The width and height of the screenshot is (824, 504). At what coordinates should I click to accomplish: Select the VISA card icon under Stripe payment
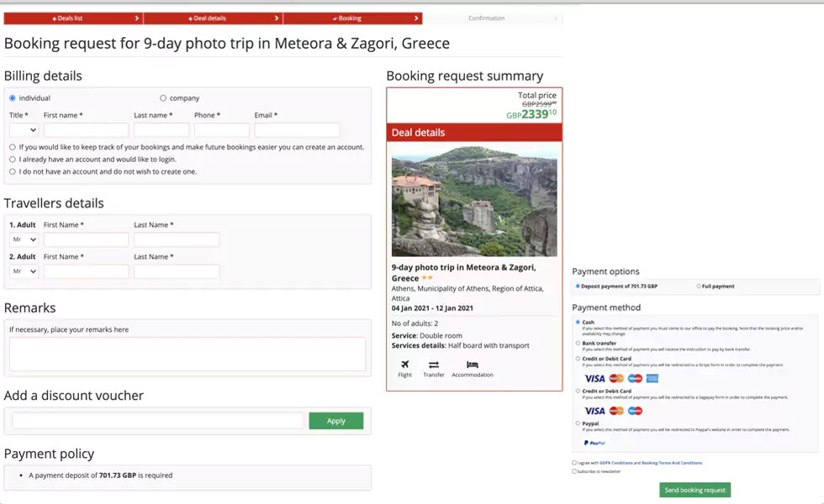pos(594,379)
